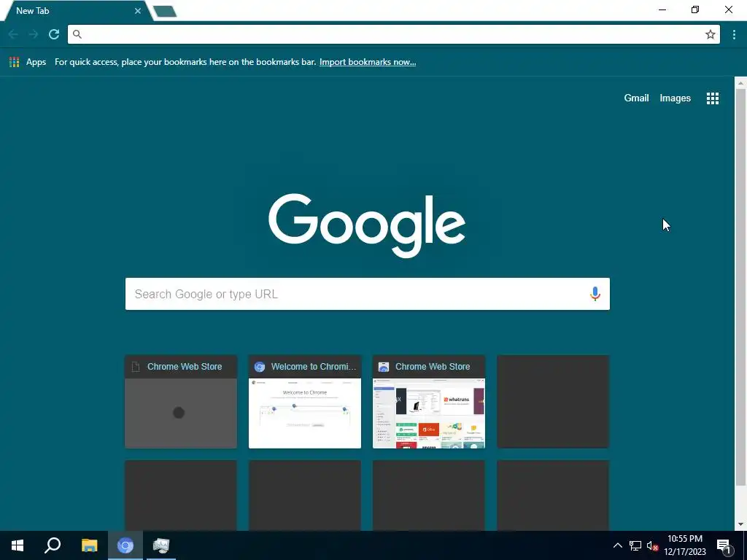Open the Chrome three-dot menu
The image size is (747, 560).
pos(734,34)
